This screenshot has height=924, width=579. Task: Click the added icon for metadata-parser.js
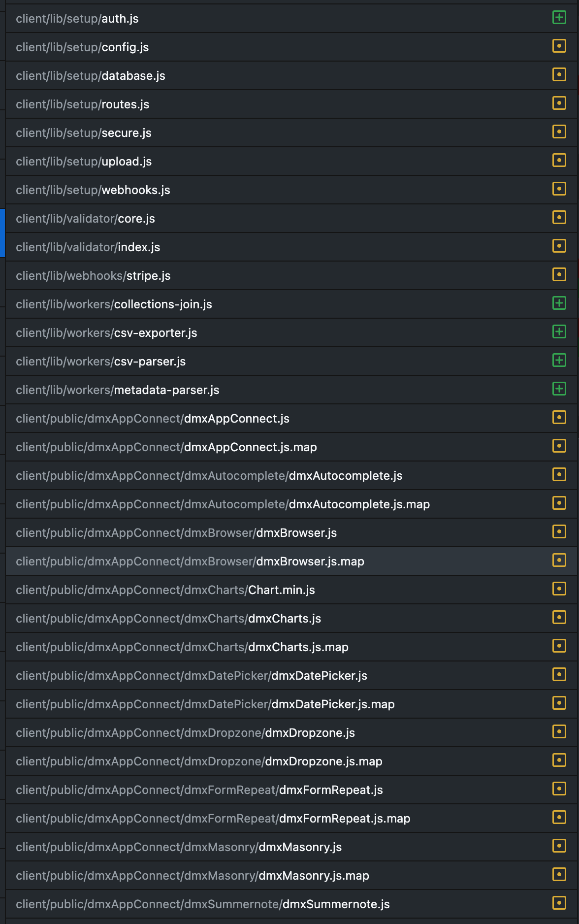(559, 390)
